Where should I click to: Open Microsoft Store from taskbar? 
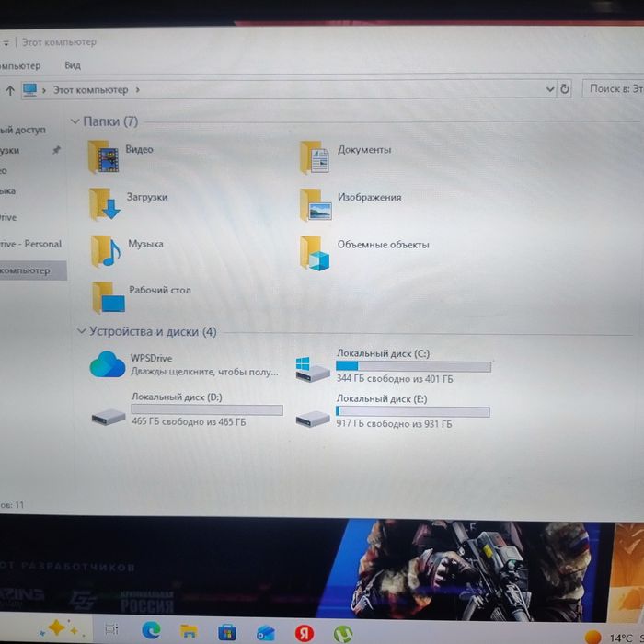tap(226, 632)
